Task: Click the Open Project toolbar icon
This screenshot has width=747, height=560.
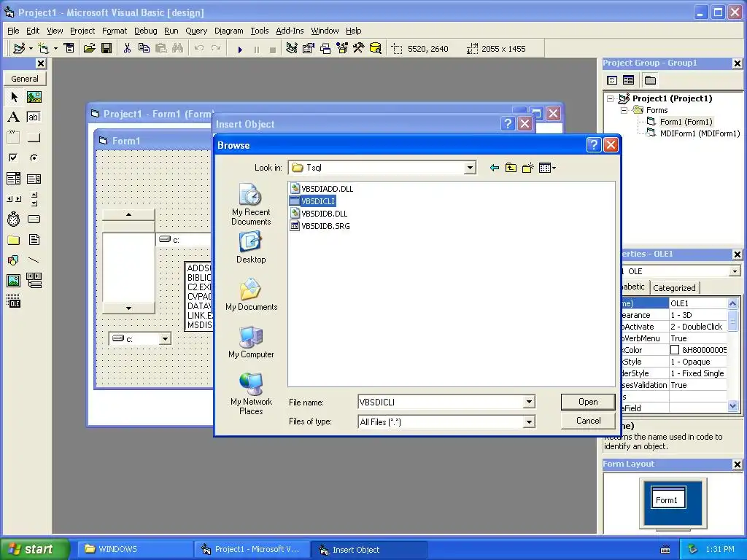Action: (x=89, y=49)
